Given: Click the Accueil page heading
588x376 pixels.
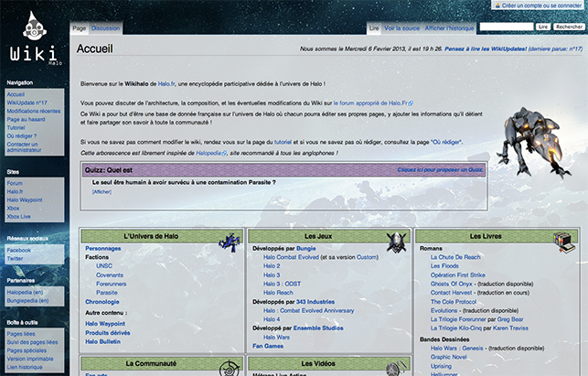Looking at the screenshot, I should (94, 48).
